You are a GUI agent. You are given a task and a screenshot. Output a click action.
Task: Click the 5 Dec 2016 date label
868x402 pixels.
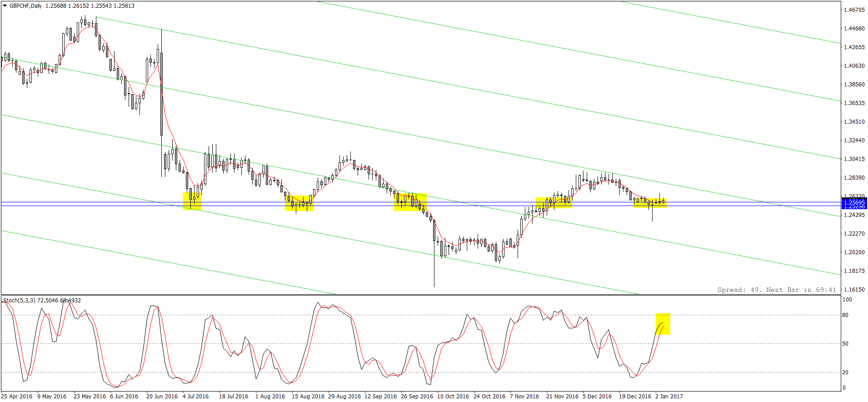click(597, 396)
